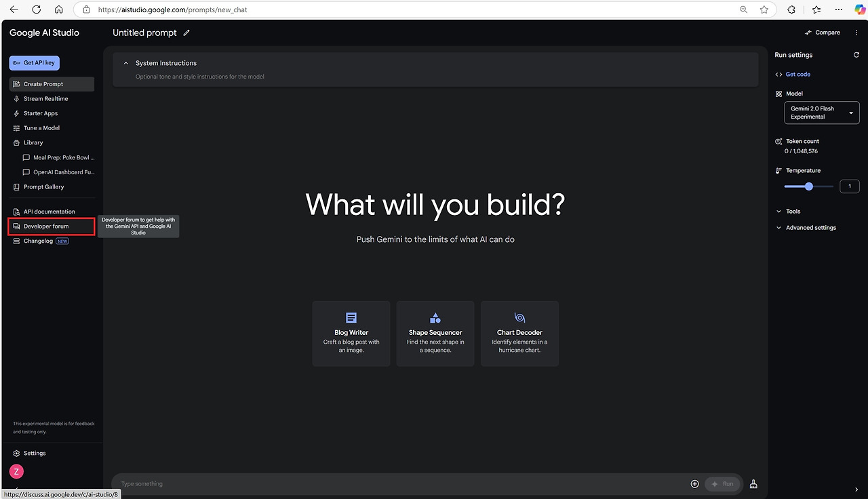Viewport: 868px width, 499px height.
Task: Open the zoom magnifier in the address bar
Action: click(x=744, y=9)
